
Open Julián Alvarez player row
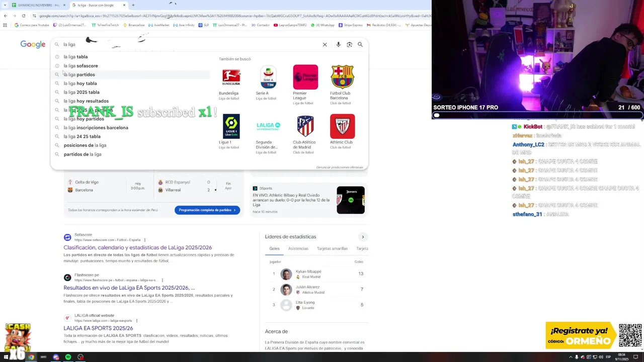(x=317, y=290)
